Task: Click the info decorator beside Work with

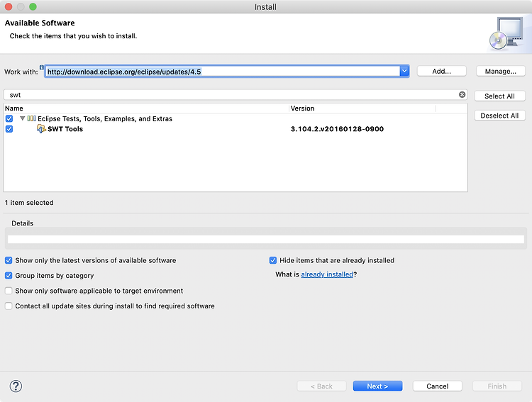Action: (41, 67)
